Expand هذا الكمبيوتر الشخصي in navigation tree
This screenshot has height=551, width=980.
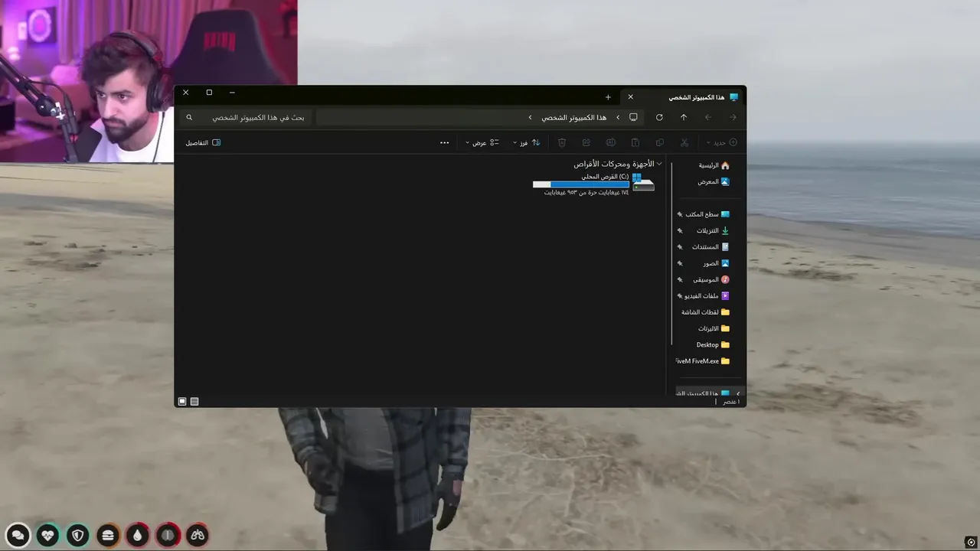(x=738, y=393)
